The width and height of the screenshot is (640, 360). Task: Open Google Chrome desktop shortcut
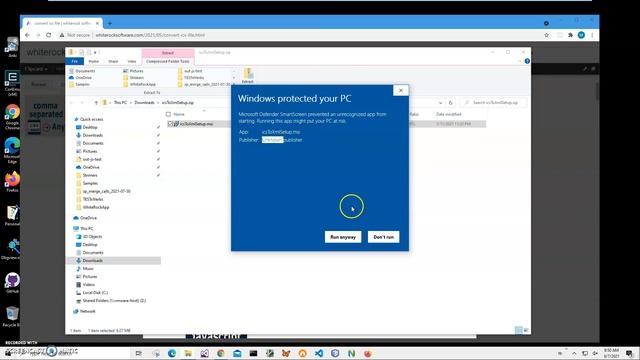[x=12, y=117]
